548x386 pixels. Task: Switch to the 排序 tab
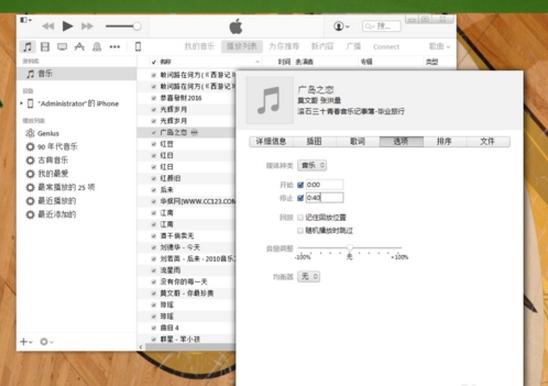click(444, 141)
